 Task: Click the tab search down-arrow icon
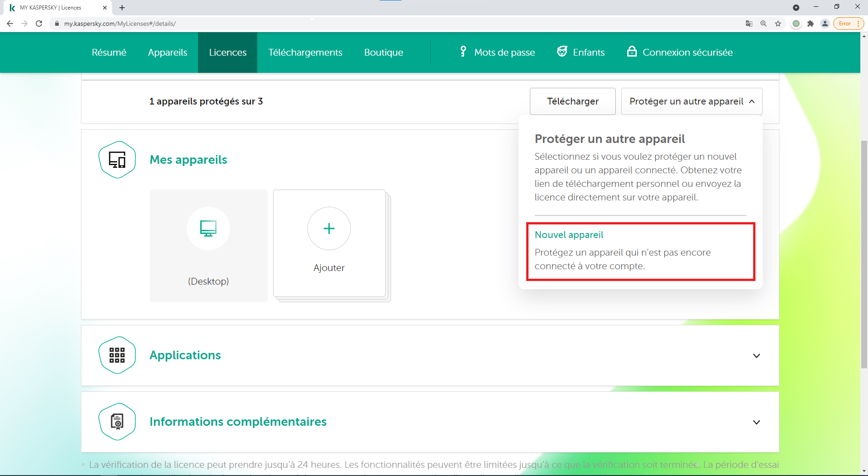point(796,7)
